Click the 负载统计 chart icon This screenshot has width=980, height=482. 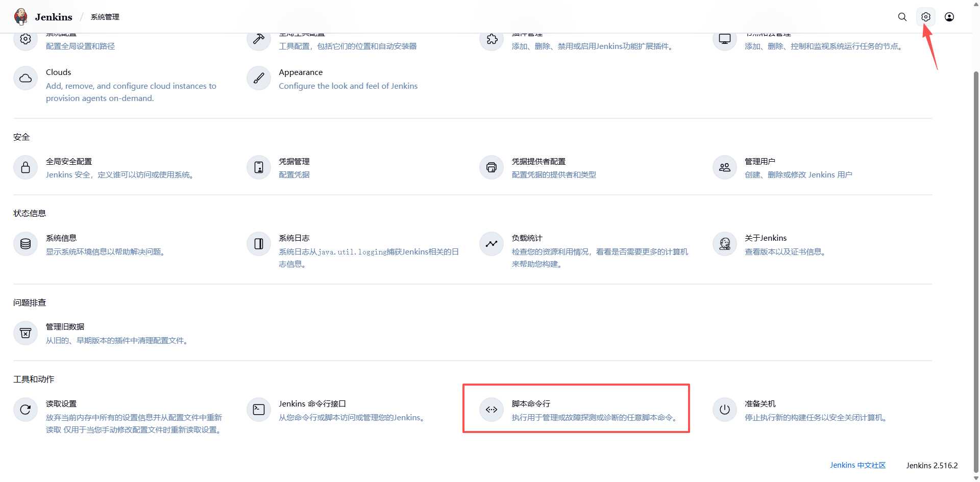click(x=492, y=244)
